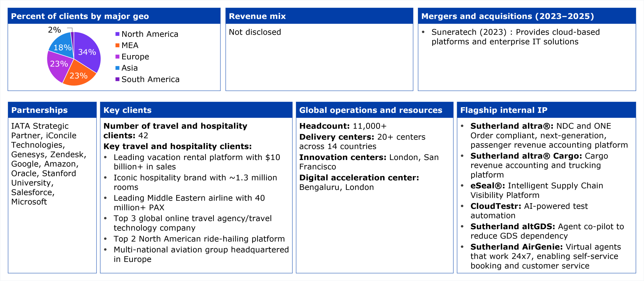Click the Asia blue legend swatch
644x281 pixels.
coord(117,68)
